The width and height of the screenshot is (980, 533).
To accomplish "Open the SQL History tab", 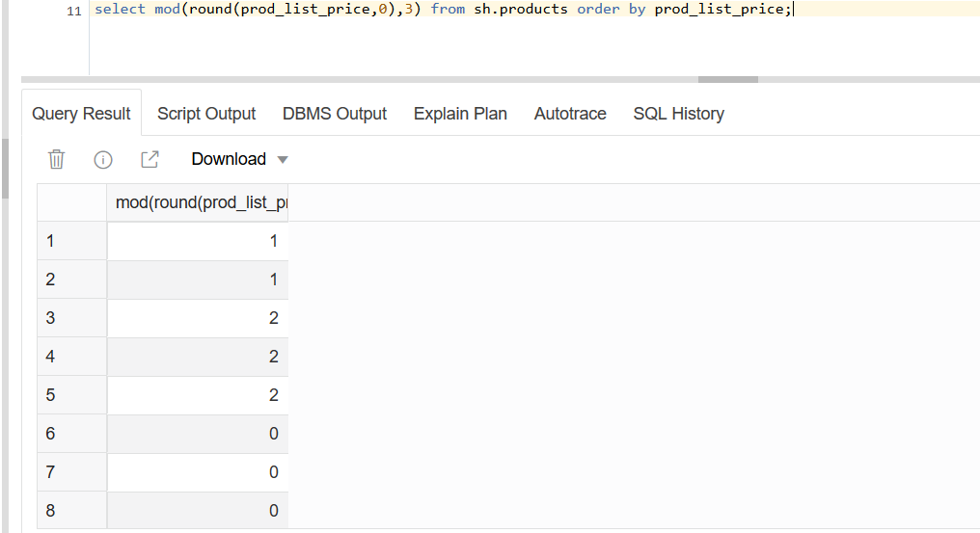I will coord(679,114).
